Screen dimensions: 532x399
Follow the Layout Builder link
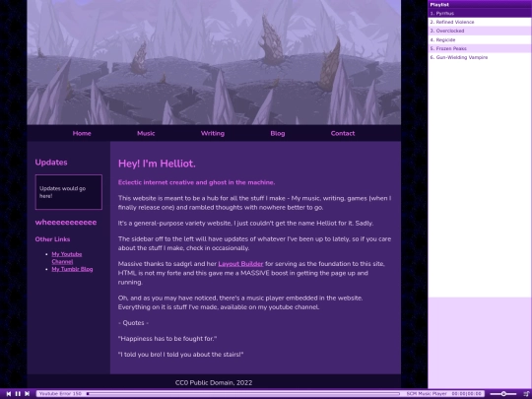click(x=240, y=264)
